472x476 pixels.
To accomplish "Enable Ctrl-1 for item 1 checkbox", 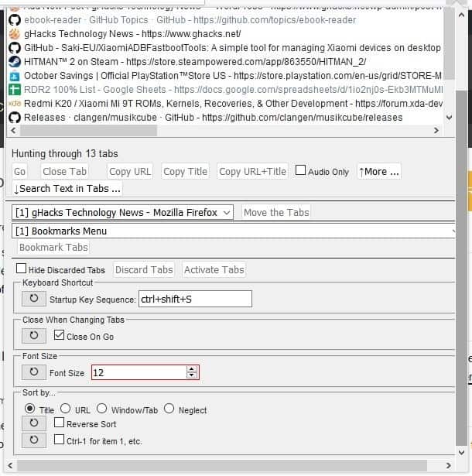I will pyautogui.click(x=59, y=440).
